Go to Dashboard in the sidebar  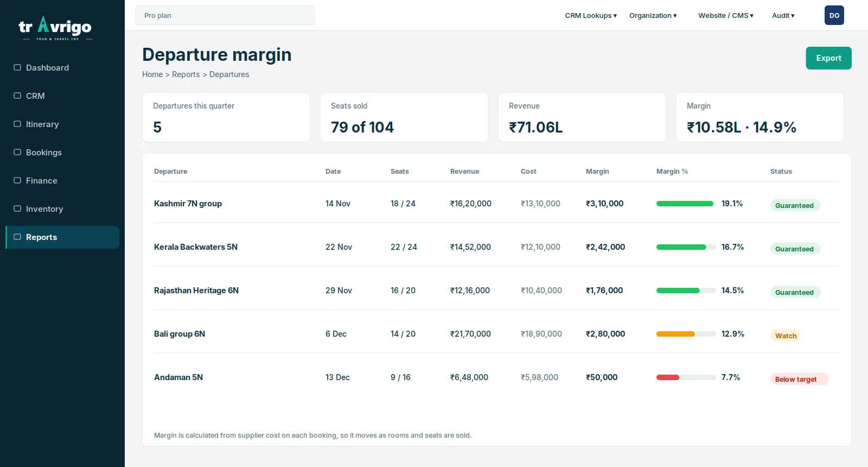(62, 68)
